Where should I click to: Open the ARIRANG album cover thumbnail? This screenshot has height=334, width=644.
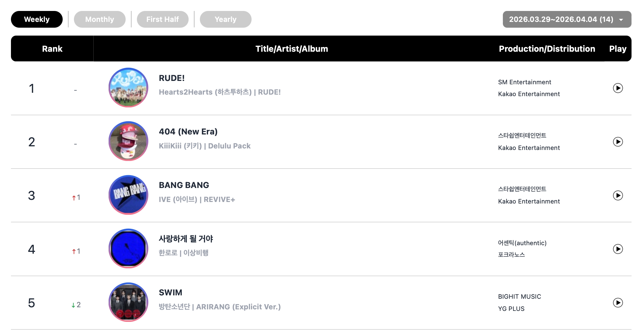point(128,302)
